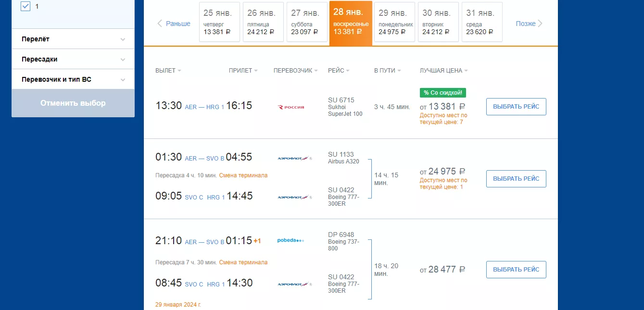Click right arrow next to Позже

540,24
